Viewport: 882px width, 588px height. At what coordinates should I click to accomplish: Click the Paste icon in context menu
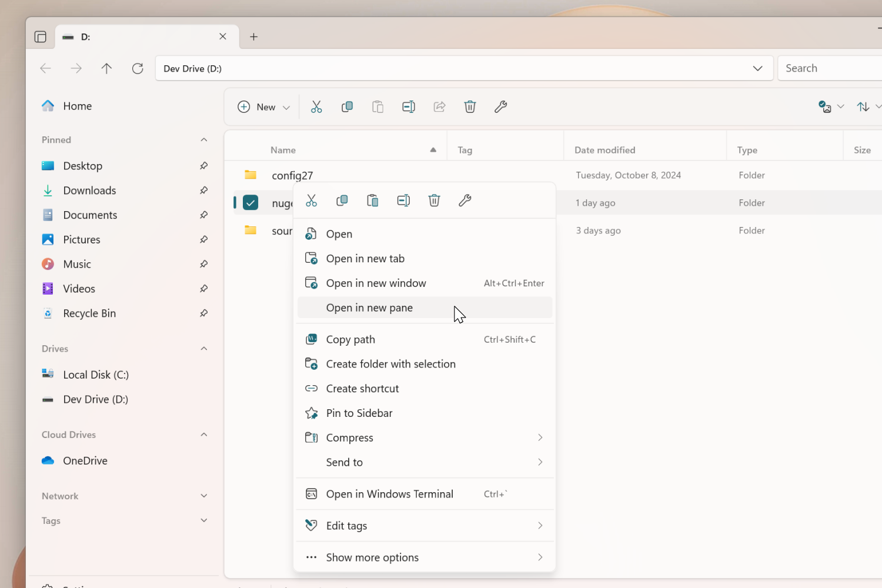pos(373,201)
